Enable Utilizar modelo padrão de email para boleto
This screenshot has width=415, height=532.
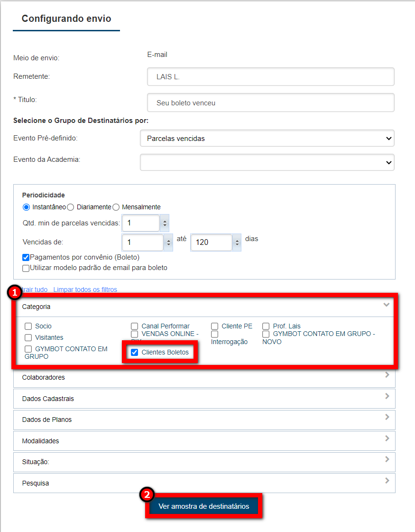[26, 268]
